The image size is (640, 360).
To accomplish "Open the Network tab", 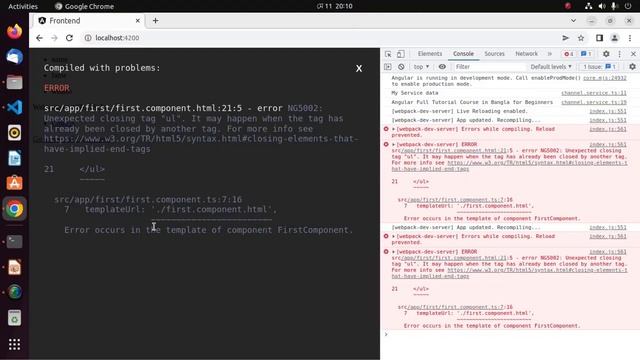I will point(527,54).
